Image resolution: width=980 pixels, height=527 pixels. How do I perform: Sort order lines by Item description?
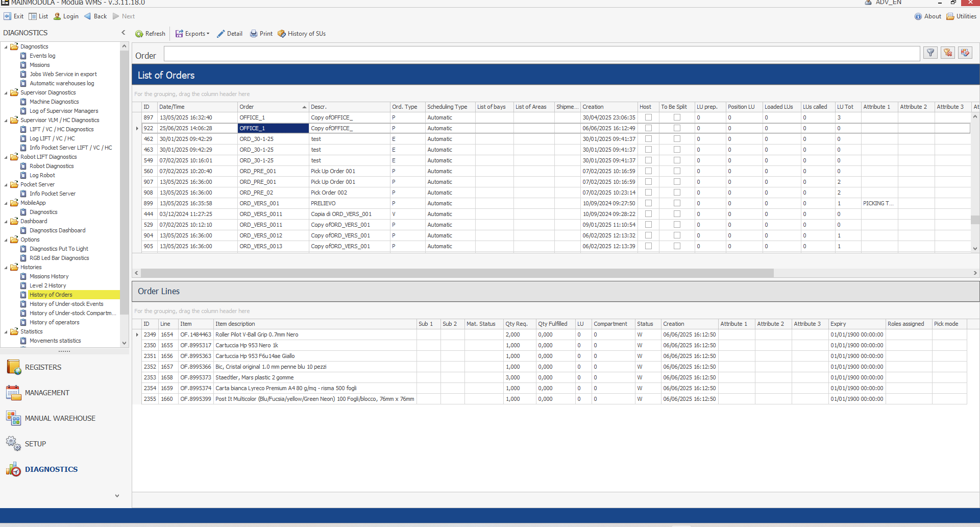(x=315, y=324)
